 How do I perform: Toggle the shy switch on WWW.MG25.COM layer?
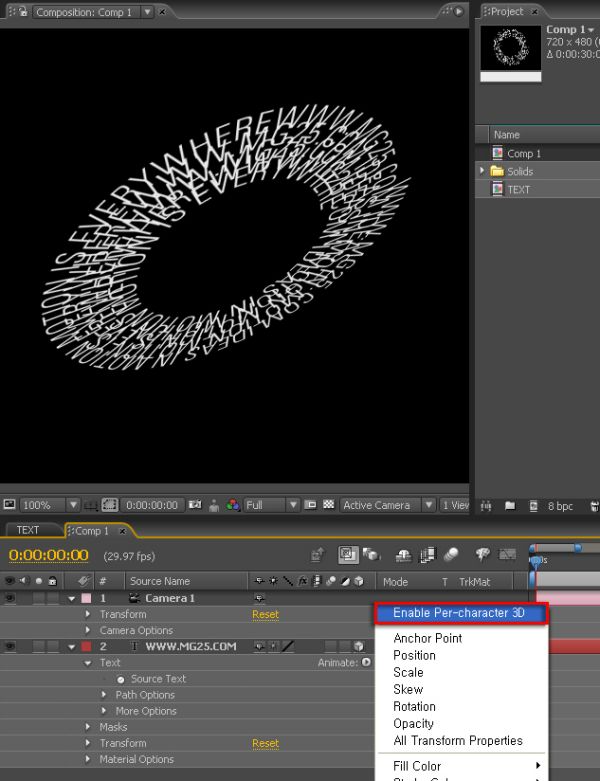click(x=259, y=647)
